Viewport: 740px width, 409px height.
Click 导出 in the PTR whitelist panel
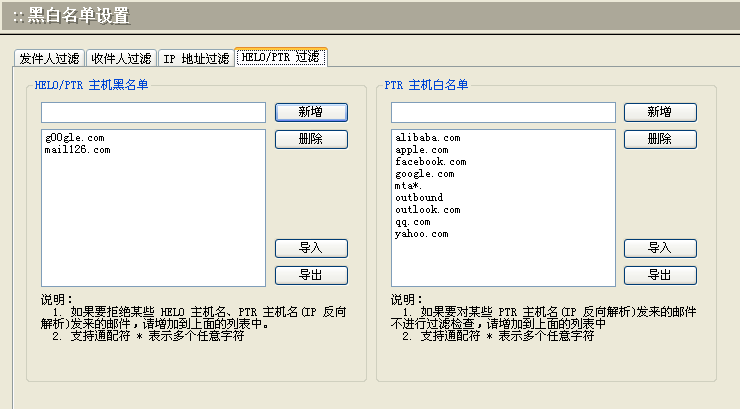(x=660, y=275)
